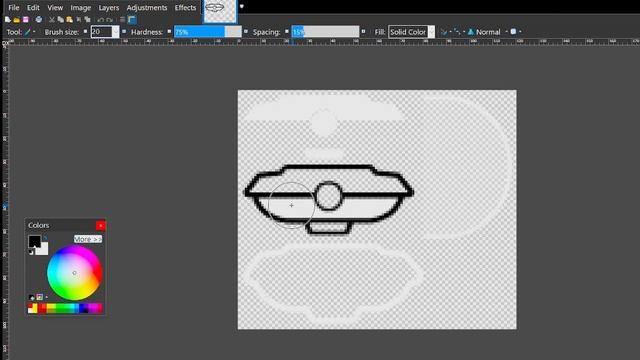Expand the antialiasing dropdown arrow
Viewport: 640px width, 360px height.
point(450,32)
